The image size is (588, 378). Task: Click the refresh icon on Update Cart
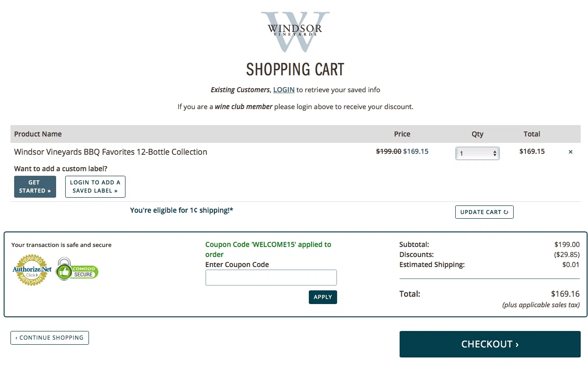[x=506, y=212]
